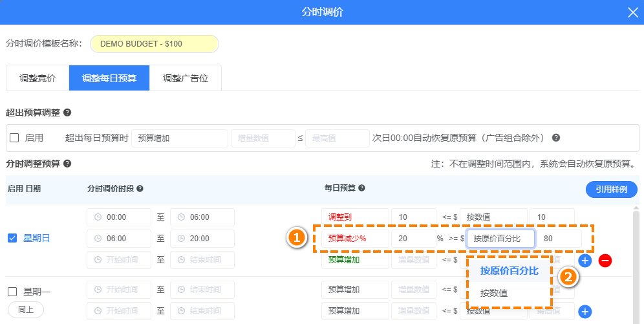Click 开始时间 in second 星期一 row

point(119,311)
